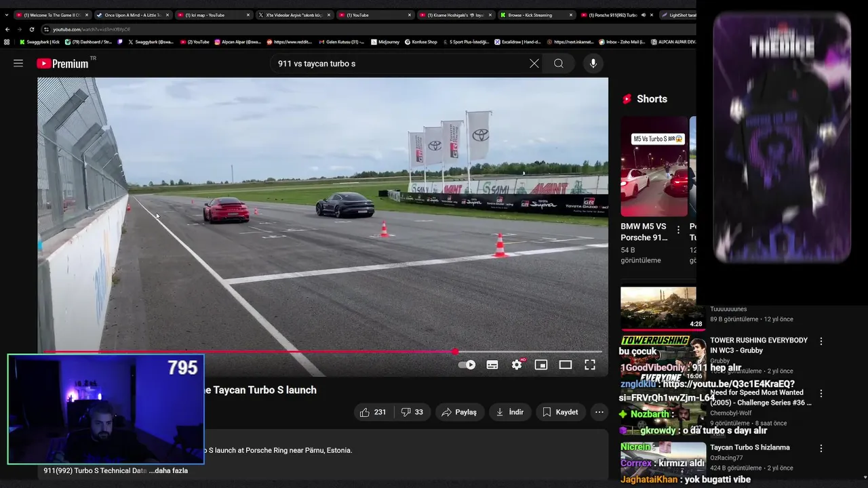Open the (2) YouTube bookmark
The image size is (868, 488).
[x=194, y=42]
